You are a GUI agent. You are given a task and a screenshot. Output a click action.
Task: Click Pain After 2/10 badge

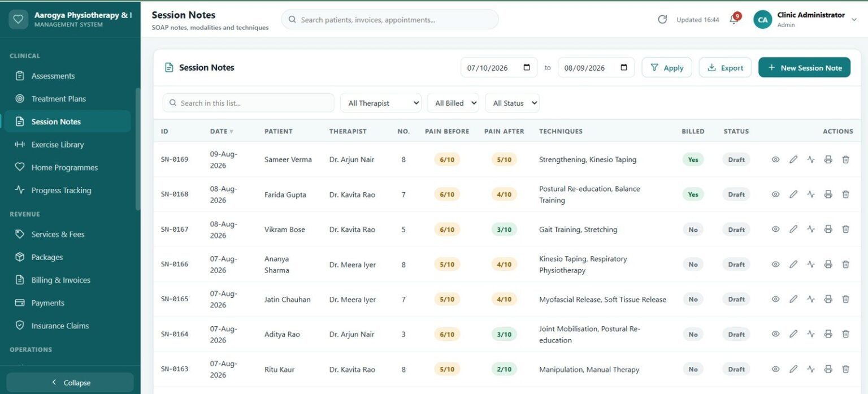coord(504,370)
